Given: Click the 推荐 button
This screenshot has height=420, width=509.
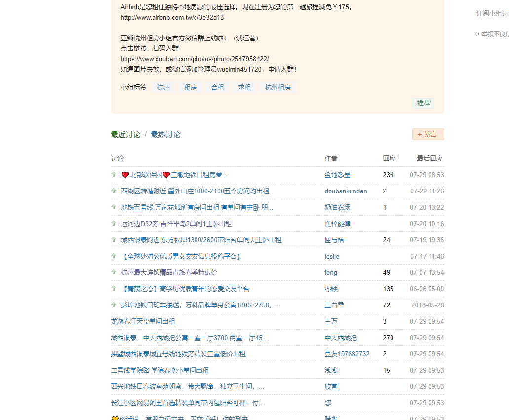Looking at the screenshot, I should coord(423,103).
